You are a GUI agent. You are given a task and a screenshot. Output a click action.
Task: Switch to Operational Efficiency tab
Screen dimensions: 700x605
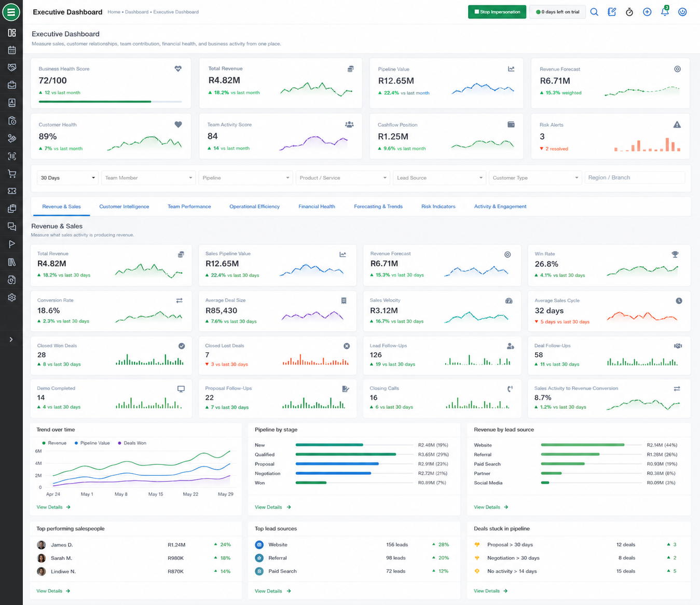pyautogui.click(x=254, y=207)
